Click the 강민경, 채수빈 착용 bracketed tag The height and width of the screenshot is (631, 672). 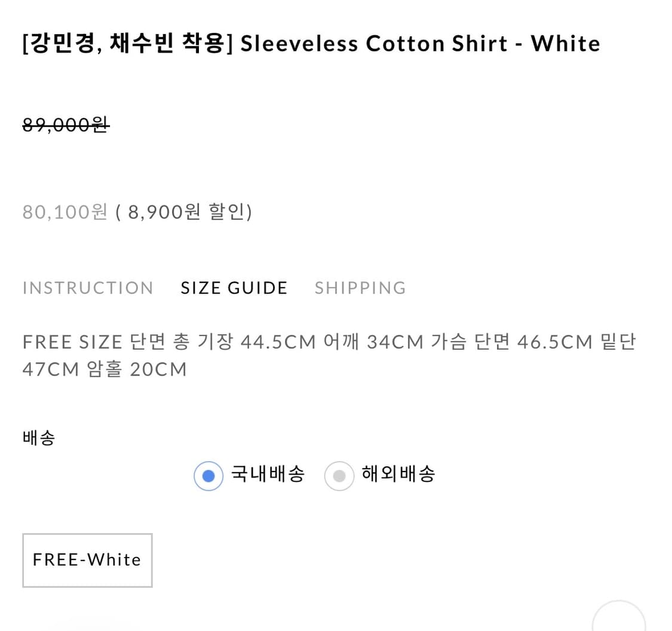click(x=127, y=44)
